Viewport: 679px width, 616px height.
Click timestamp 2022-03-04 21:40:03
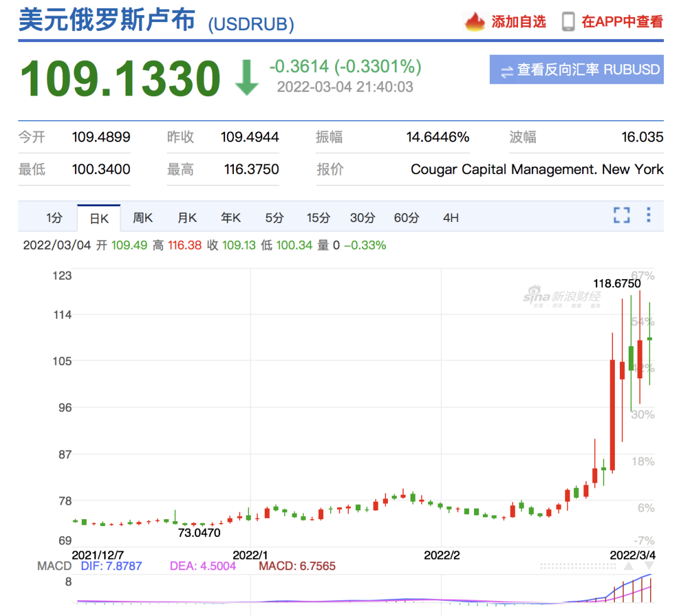coord(345,87)
